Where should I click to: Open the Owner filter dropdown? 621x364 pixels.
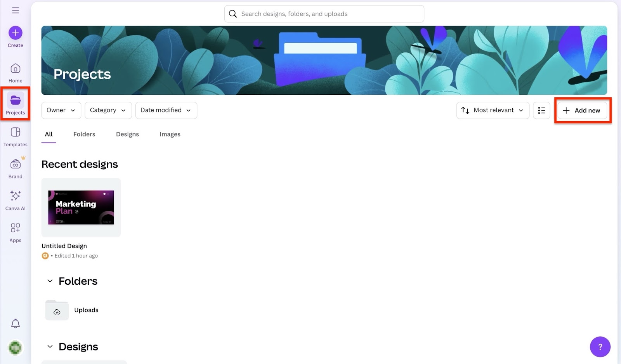click(x=61, y=111)
